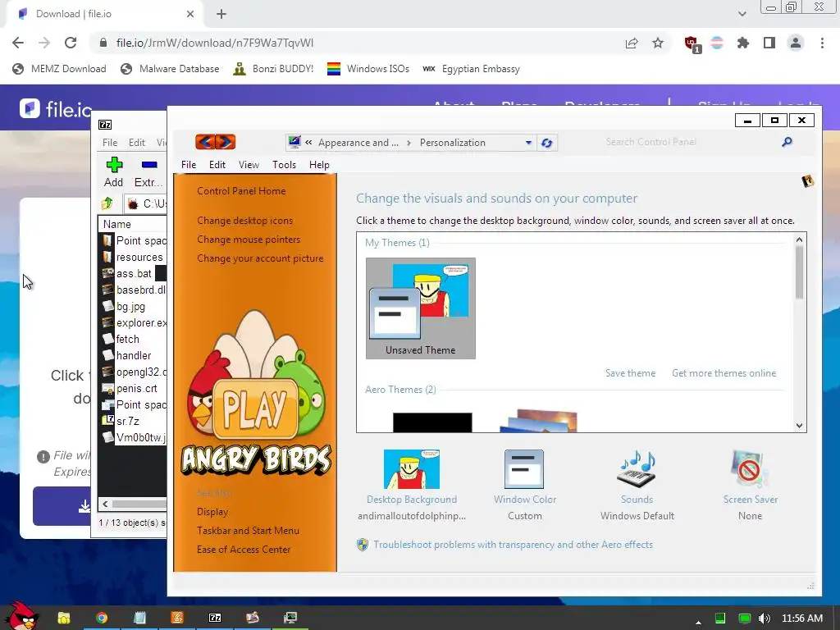The height and width of the screenshot is (630, 840).
Task: Open Malware Database bookmark
Action: [171, 69]
